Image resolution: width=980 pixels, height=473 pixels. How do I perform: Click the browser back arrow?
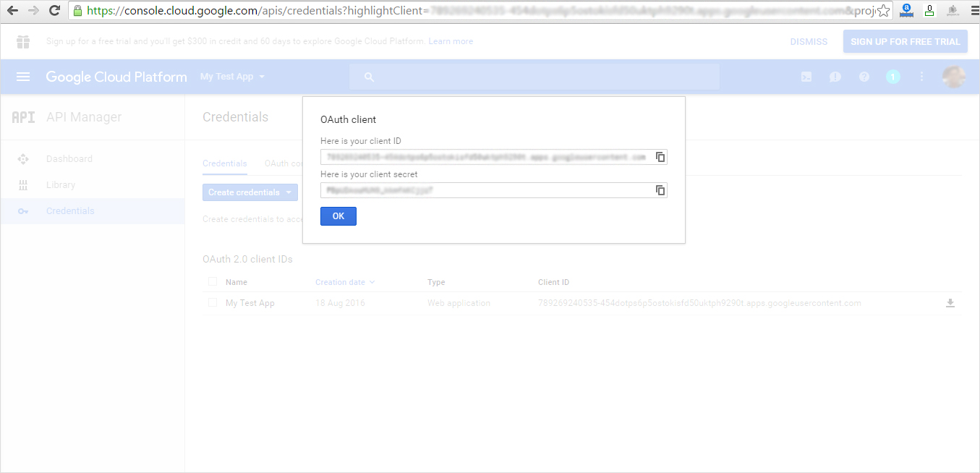(x=12, y=11)
